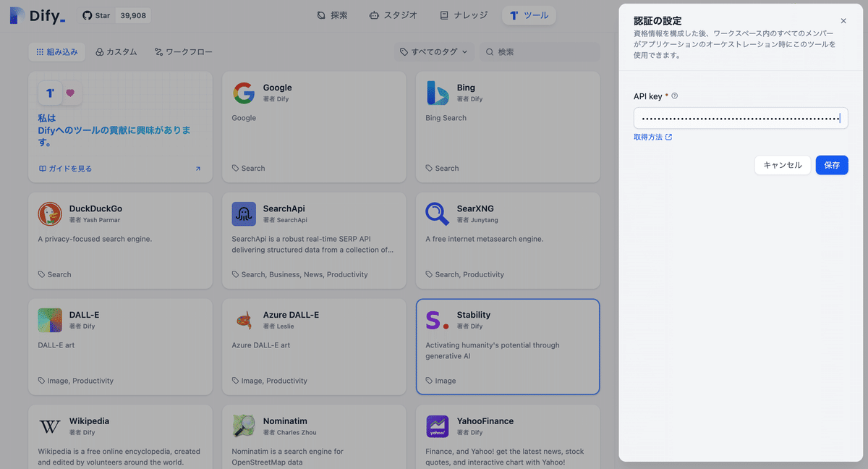
Task: Switch to ナレッジ tab
Action: pos(464,15)
